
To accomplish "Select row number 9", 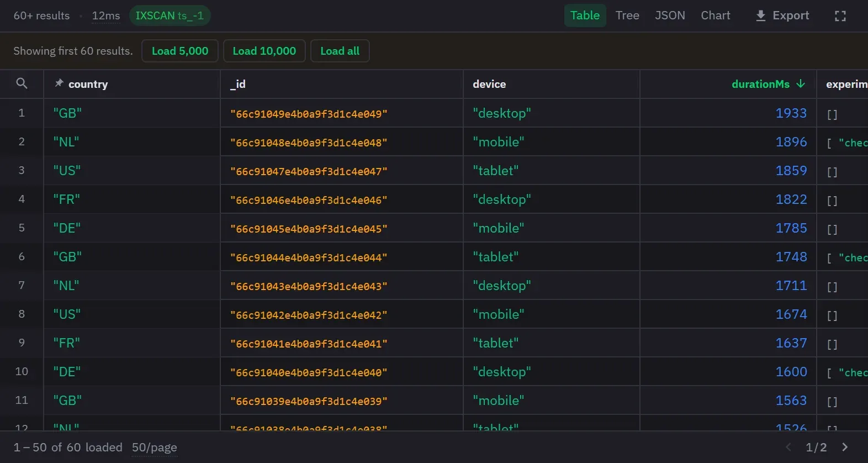I will (x=22, y=343).
